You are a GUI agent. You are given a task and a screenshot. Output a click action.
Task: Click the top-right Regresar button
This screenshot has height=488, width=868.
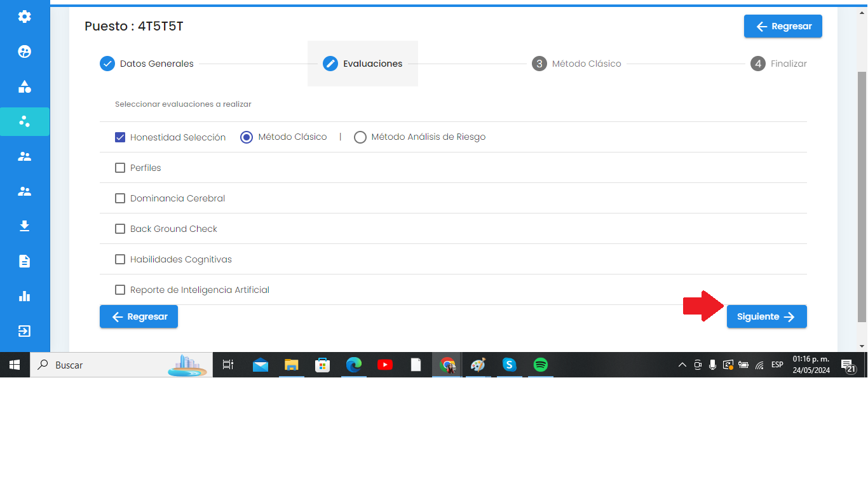(x=783, y=27)
